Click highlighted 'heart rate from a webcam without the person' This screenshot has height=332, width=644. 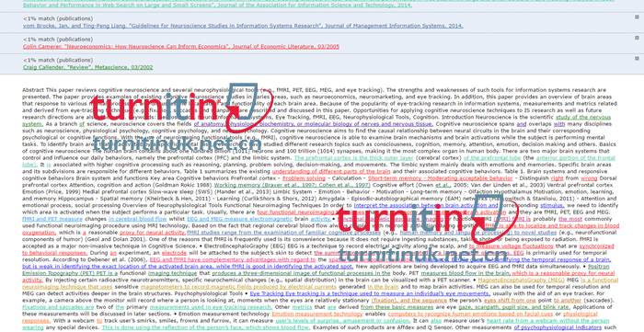click(548, 321)
